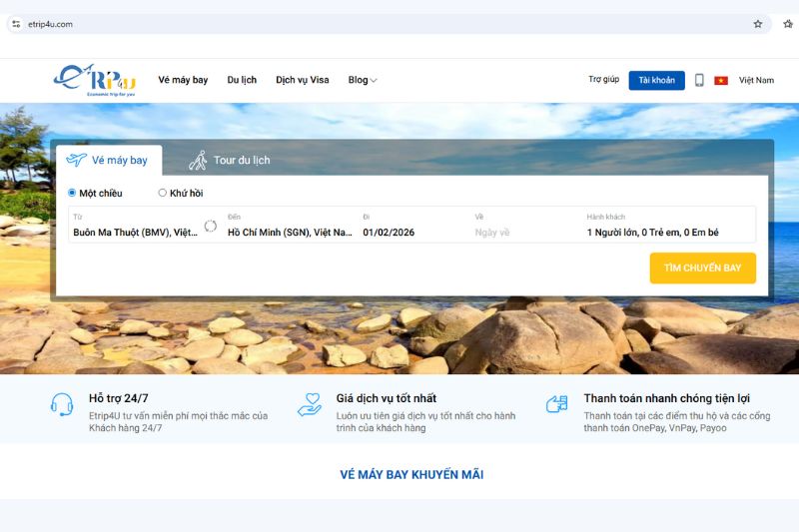
Task: Open the Đến destination city field
Action: (x=290, y=225)
